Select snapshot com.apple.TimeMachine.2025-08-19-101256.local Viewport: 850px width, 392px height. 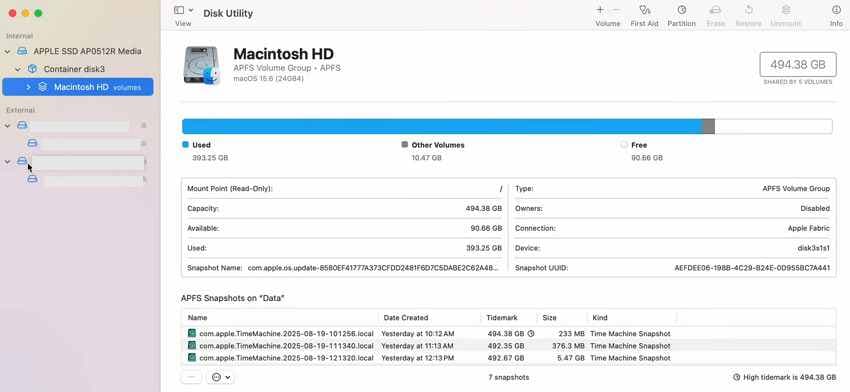pyautogui.click(x=286, y=333)
